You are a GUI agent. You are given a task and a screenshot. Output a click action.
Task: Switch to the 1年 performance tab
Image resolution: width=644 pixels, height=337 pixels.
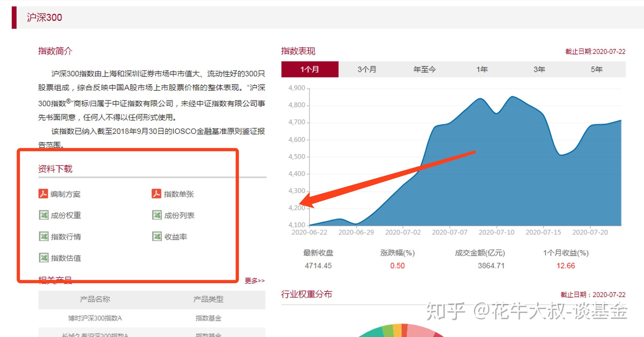tap(482, 69)
